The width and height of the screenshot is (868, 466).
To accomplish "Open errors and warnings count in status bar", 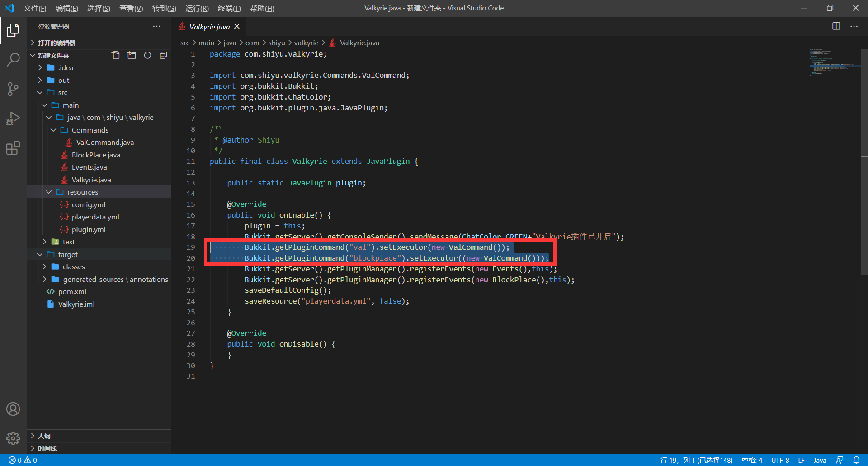I will [x=23, y=460].
